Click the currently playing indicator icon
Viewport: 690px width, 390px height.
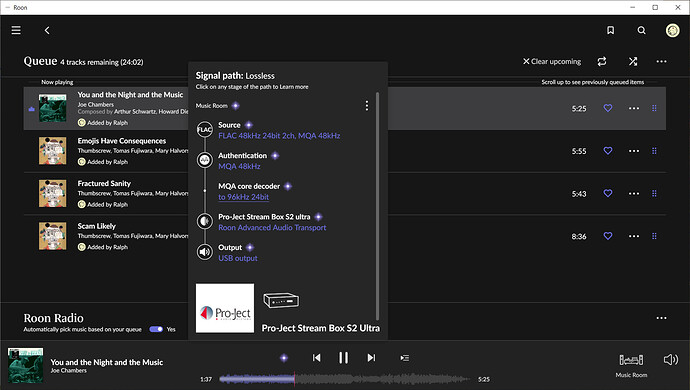click(x=31, y=109)
